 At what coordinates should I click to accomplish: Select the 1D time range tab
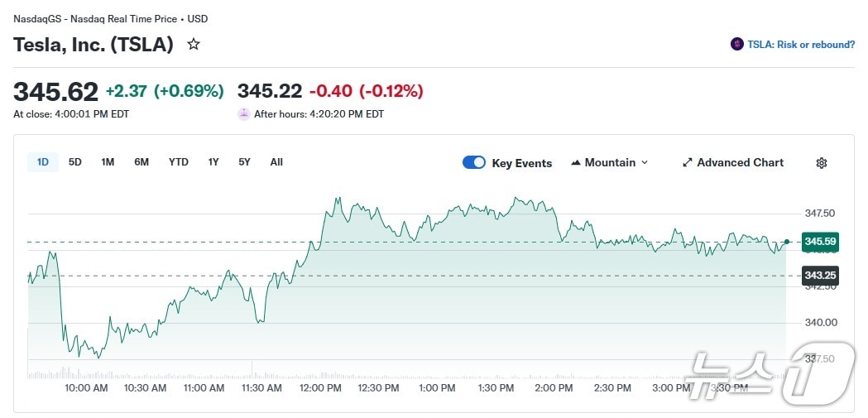click(x=43, y=162)
